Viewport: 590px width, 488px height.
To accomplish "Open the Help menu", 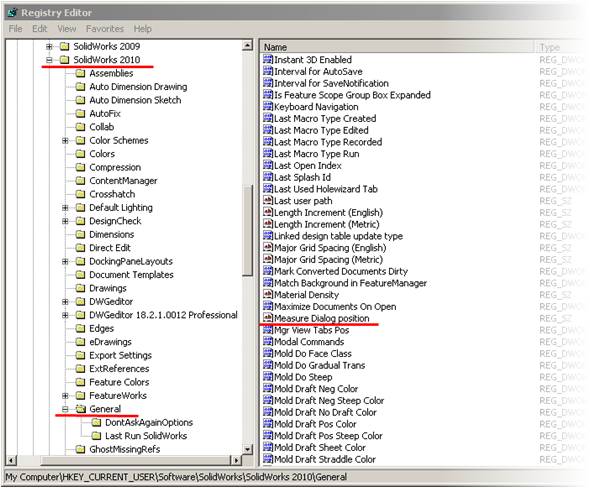I will (143, 29).
